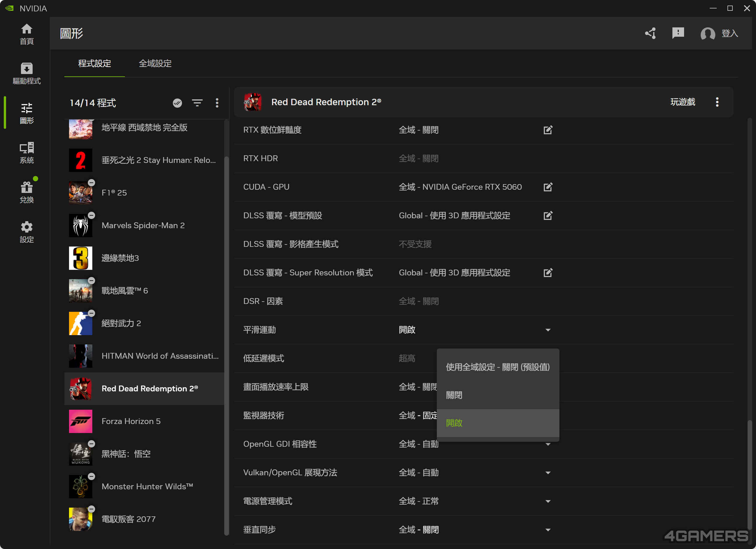Expand the 平滑運動 dropdown arrow
The width and height of the screenshot is (756, 549).
548,330
